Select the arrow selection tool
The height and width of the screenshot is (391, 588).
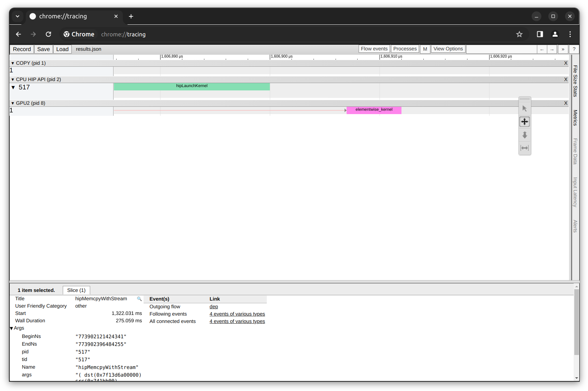[x=525, y=108]
